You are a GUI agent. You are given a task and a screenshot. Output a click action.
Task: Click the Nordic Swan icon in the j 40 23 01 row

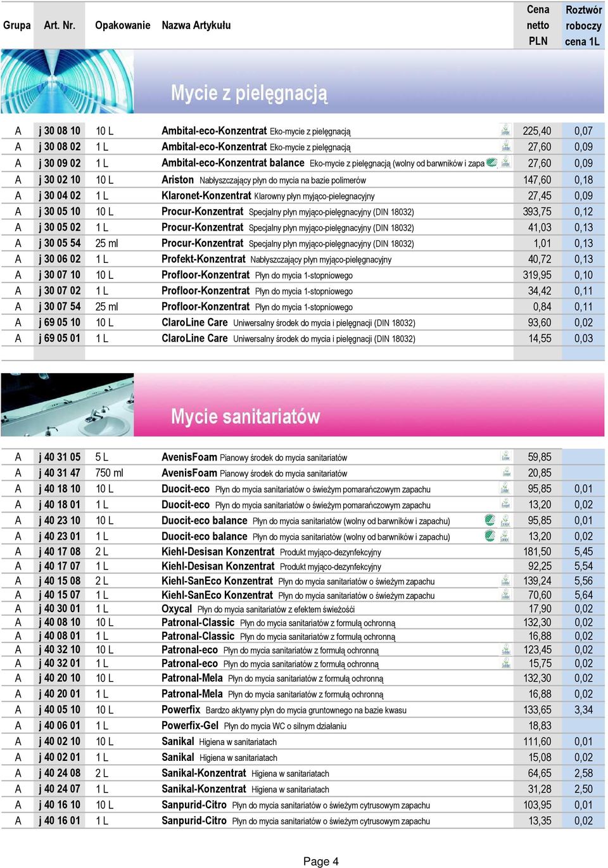490,535
